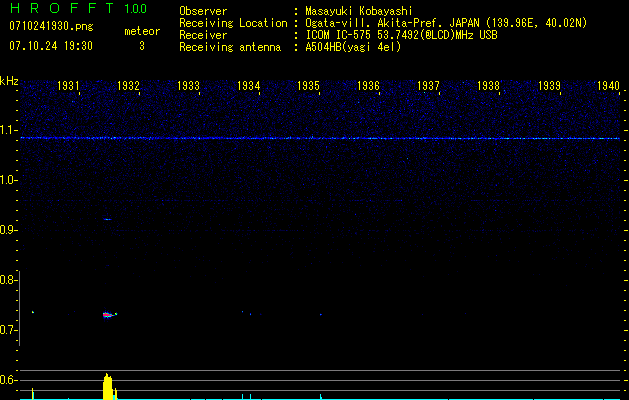Click the date stamp 07.10.24 19:30
Screen dimensions: 629x400
point(51,46)
